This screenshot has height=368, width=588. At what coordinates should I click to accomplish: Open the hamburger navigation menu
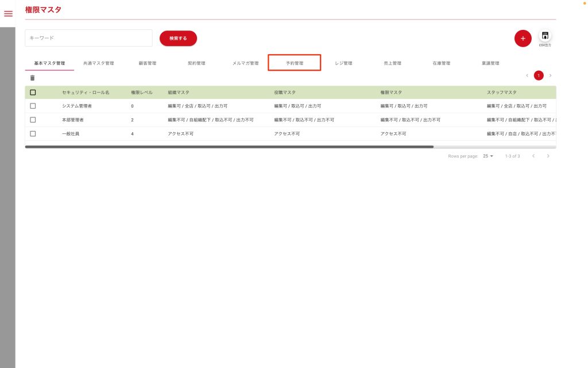pos(8,13)
